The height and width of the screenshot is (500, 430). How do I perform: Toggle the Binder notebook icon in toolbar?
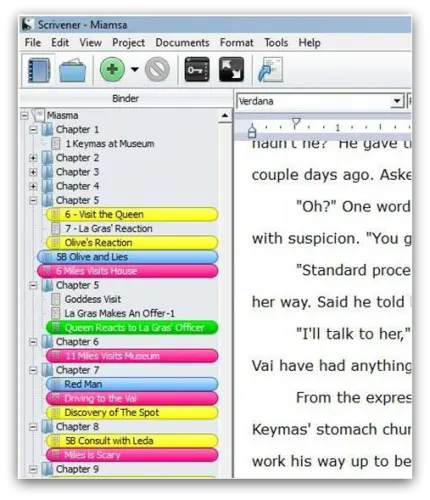point(39,70)
